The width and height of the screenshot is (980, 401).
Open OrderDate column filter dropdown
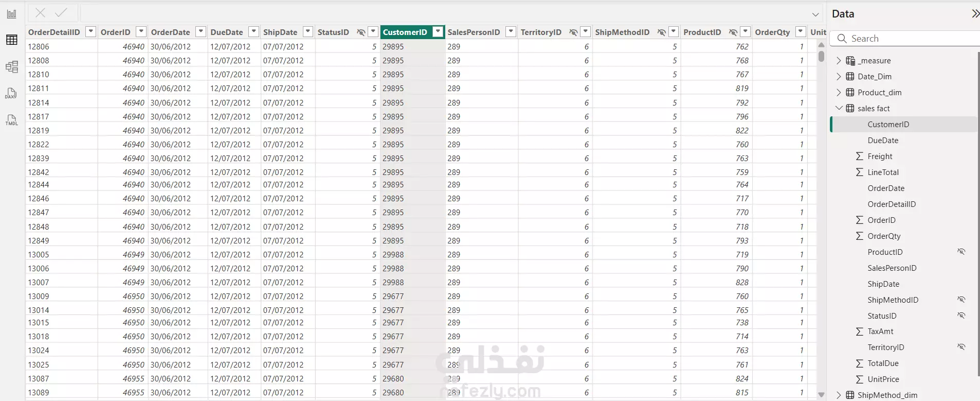coord(201,32)
